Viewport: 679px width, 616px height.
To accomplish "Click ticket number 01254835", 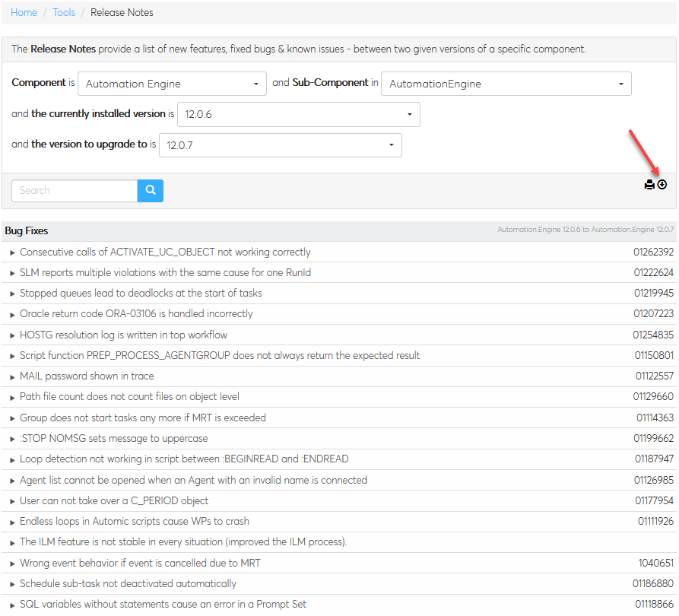I will (x=653, y=335).
